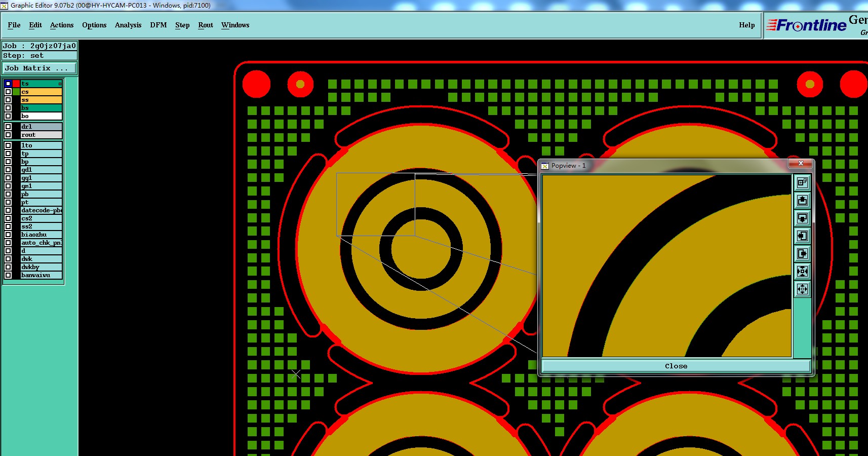Image resolution: width=868 pixels, height=456 pixels.
Task: Toggle display checkbox of rout layer
Action: click(8, 135)
